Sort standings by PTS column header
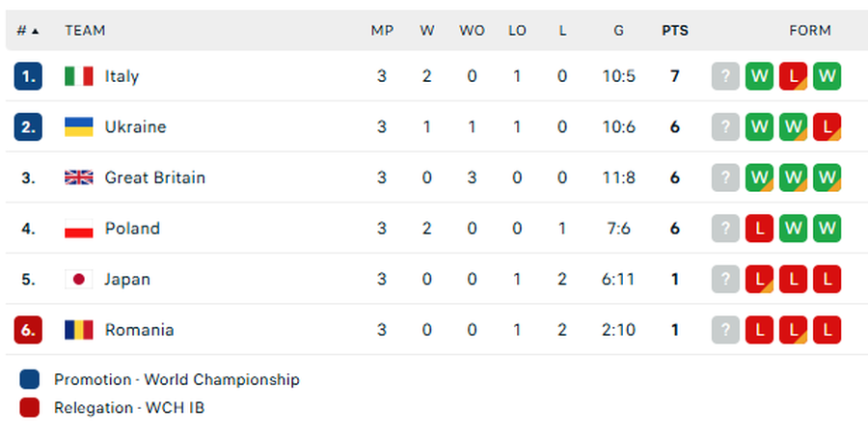This screenshot has width=868, height=437. 675,31
